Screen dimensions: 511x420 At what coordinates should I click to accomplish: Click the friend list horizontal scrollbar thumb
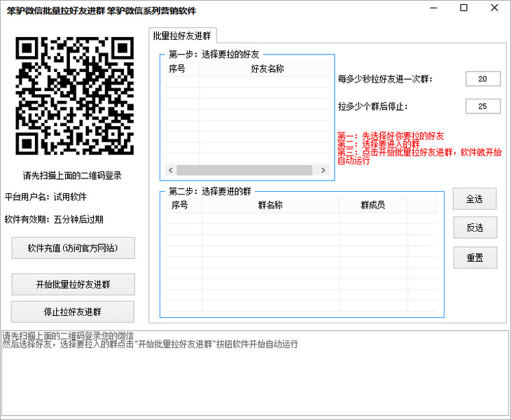244,170
